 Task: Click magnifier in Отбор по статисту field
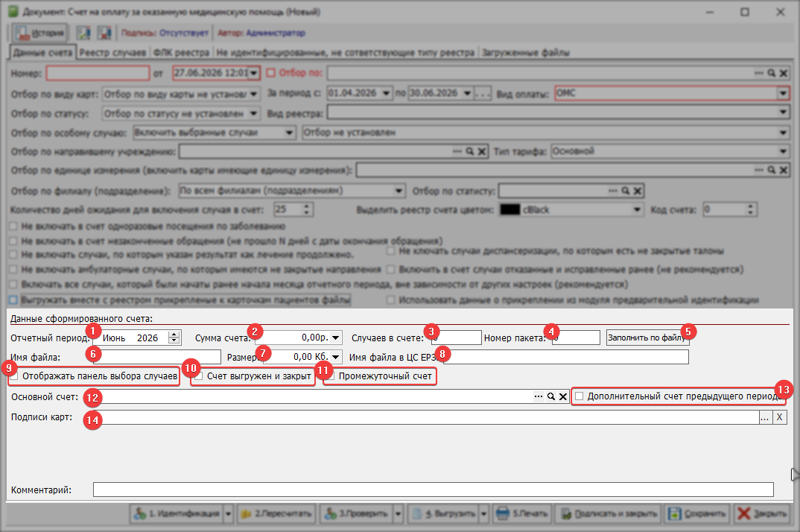[x=626, y=191]
